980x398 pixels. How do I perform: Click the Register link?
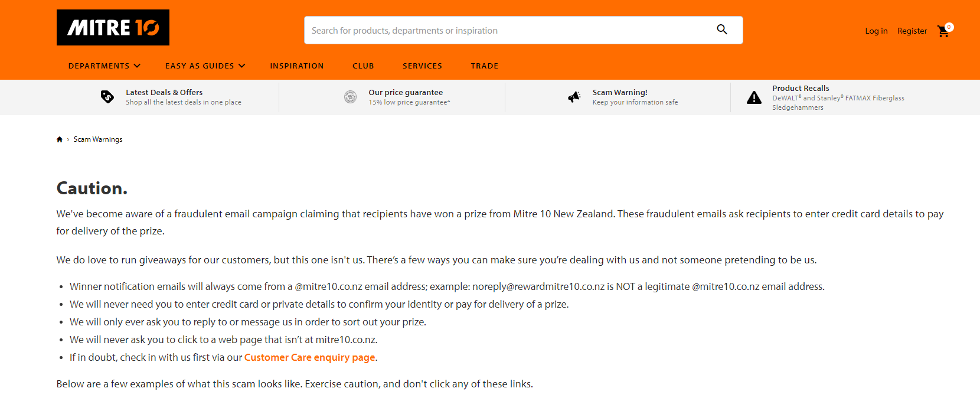tap(912, 31)
